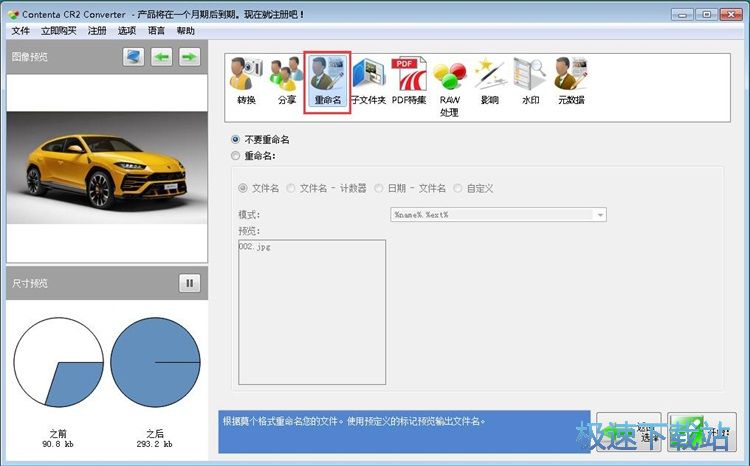Click the 之后 size pie chart
Image resolution: width=750 pixels, height=466 pixels.
155,362
